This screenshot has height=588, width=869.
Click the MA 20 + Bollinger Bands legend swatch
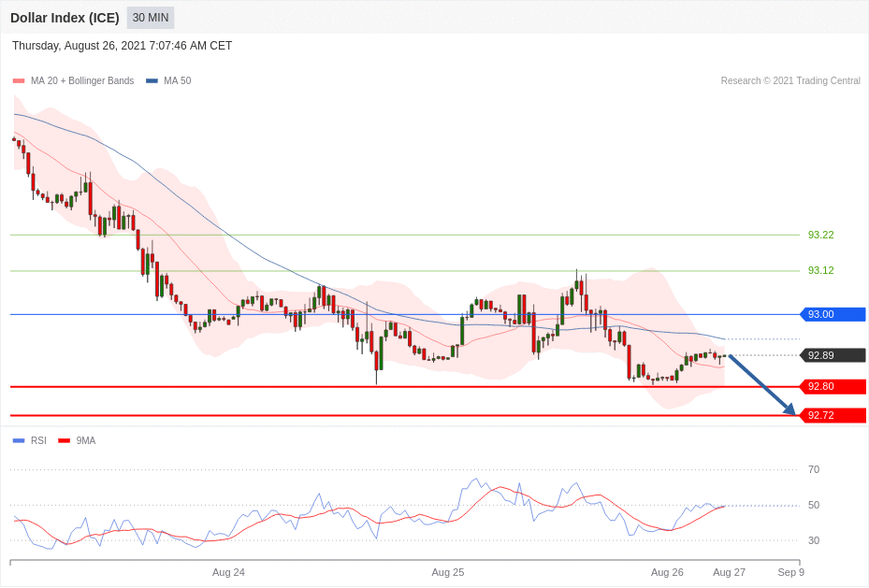tap(19, 80)
